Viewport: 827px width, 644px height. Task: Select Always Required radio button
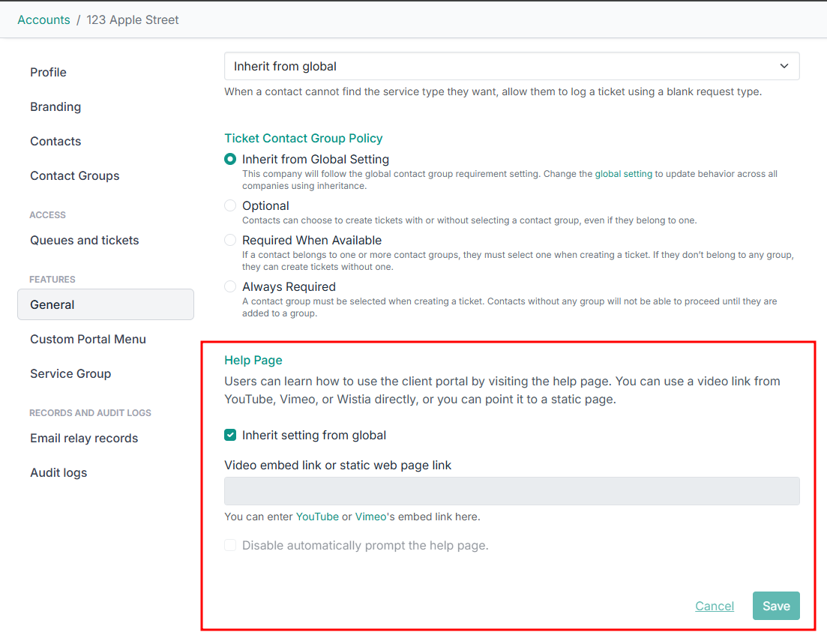230,286
